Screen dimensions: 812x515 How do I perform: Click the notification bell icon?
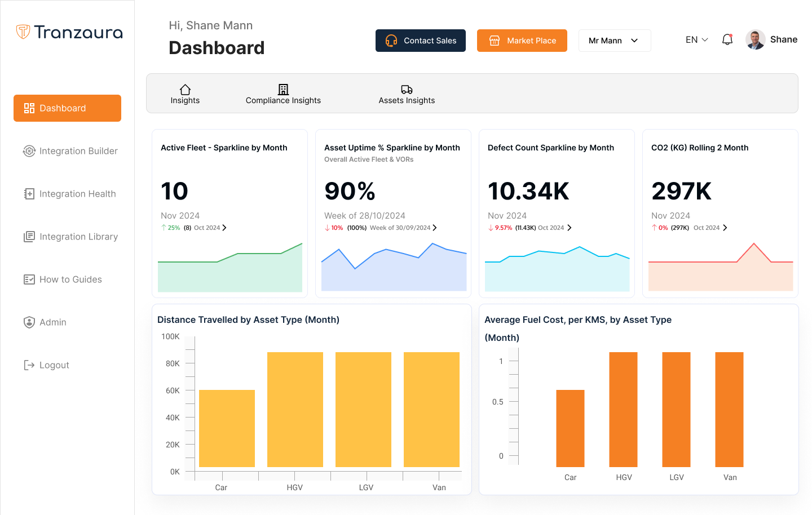pos(727,39)
